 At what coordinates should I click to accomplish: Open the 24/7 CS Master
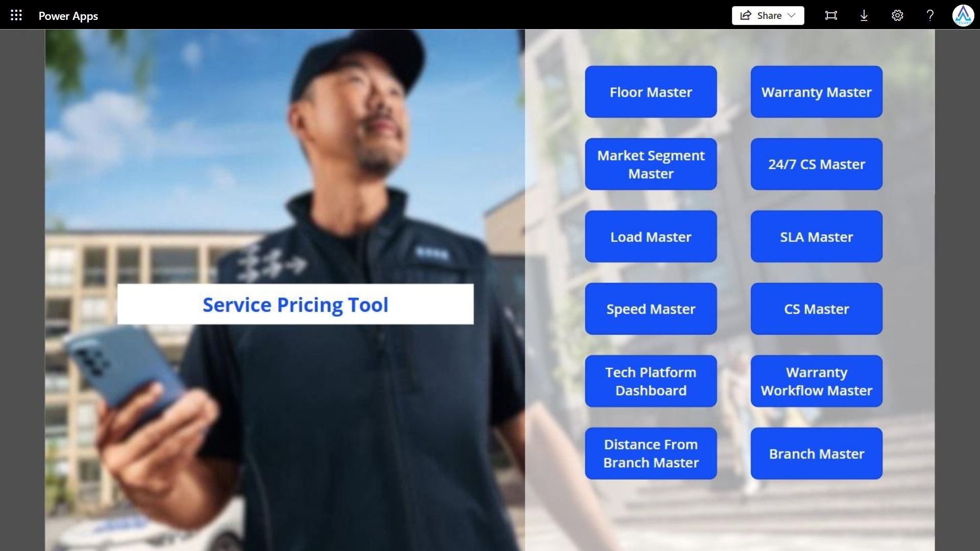coord(816,164)
